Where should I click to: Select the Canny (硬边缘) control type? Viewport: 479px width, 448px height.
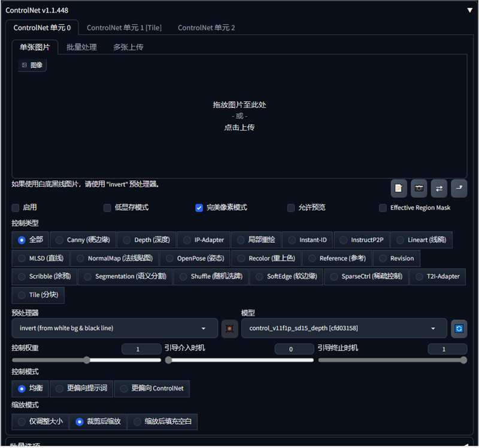(82, 240)
